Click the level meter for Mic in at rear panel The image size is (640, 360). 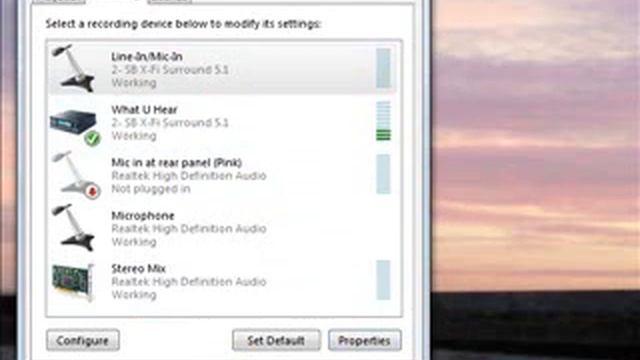383,174
